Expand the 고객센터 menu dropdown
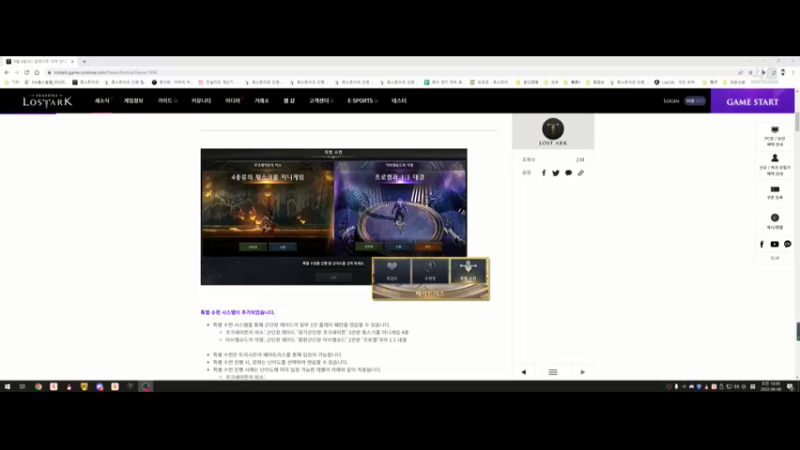The height and width of the screenshot is (450, 800). (x=321, y=101)
